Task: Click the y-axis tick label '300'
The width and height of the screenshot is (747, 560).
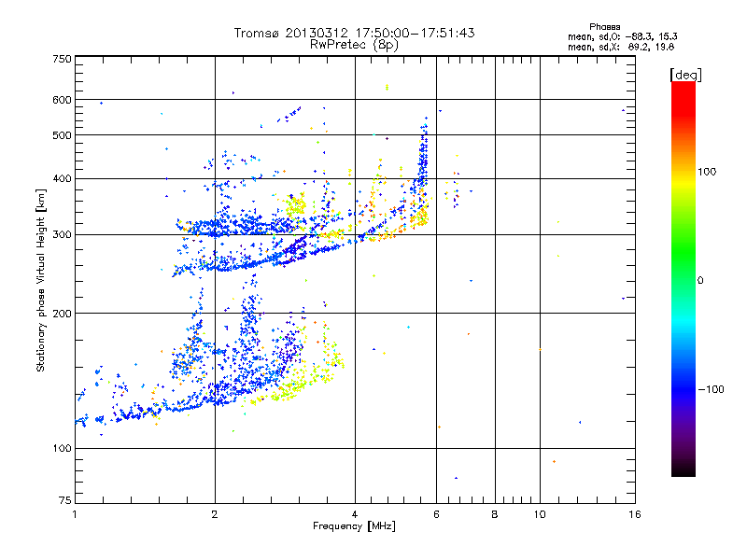Action: 63,235
